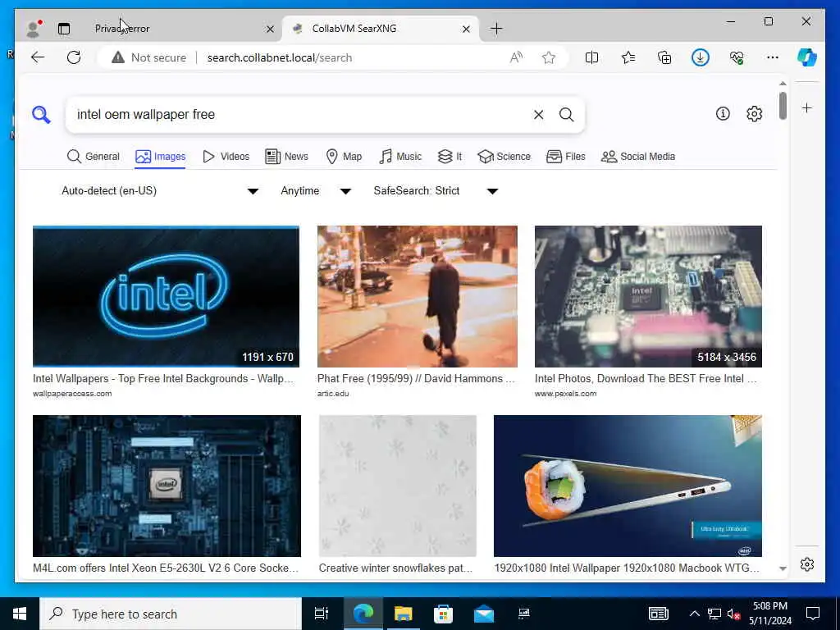This screenshot has width=840, height=630.
Task: Open wallpaperaccess.com source link
Action: pyautogui.click(x=72, y=394)
